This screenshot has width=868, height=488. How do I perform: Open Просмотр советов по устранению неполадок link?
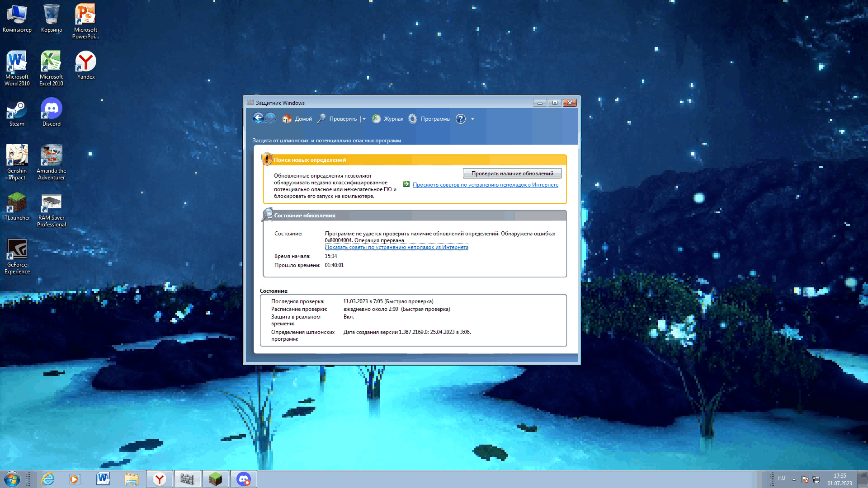coord(486,185)
